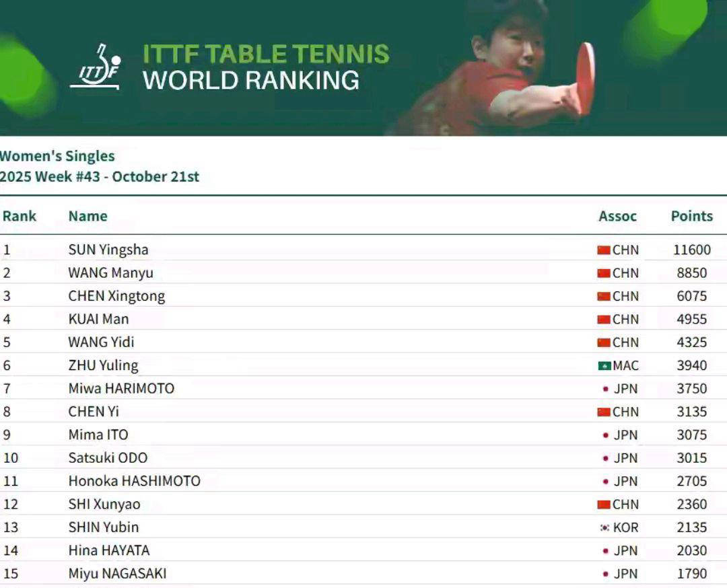Click the Korea flag beside SHIN Yubin
Image resolution: width=727 pixels, height=588 pixels.
[x=604, y=527]
